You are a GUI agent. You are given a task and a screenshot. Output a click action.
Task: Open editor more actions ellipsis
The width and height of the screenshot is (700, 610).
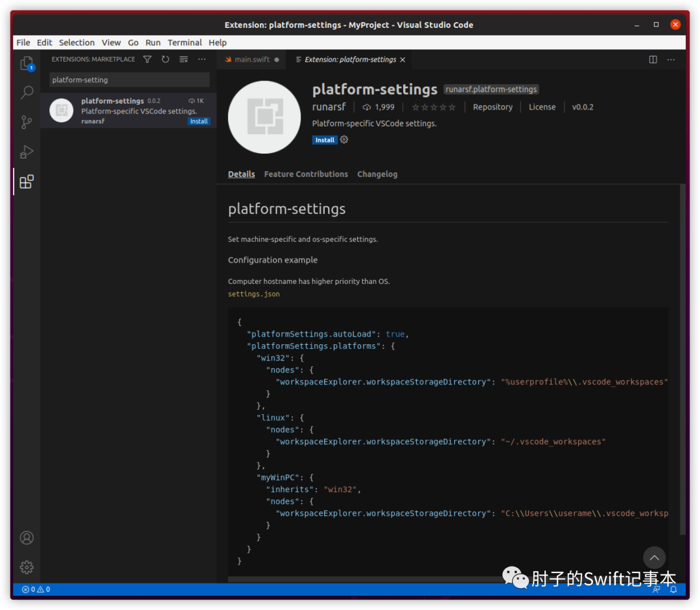(x=671, y=60)
